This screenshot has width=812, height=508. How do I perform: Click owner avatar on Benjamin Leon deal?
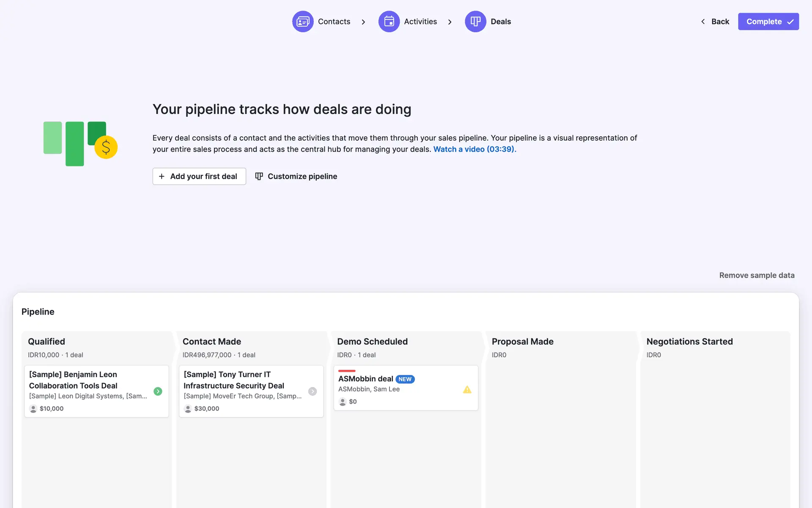tap(33, 409)
